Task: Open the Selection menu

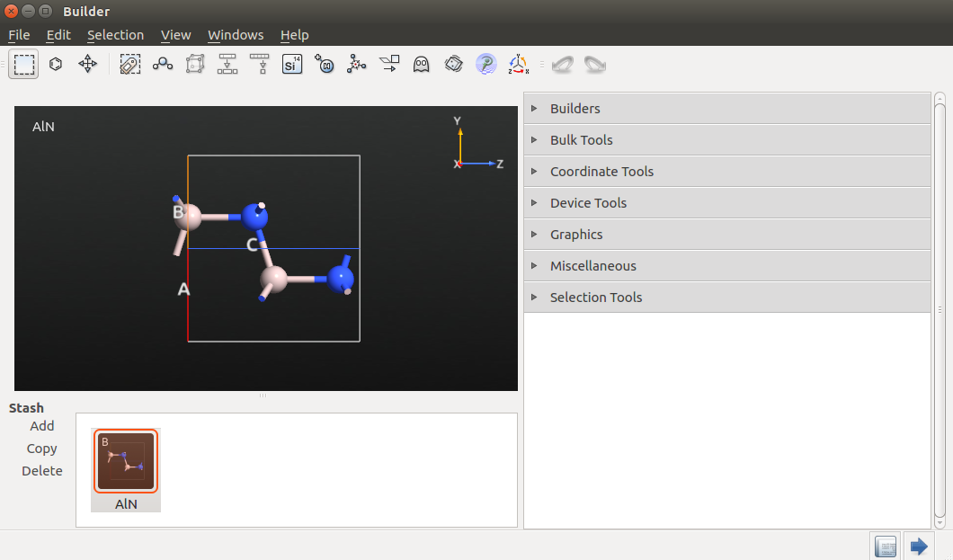Action: pos(115,35)
